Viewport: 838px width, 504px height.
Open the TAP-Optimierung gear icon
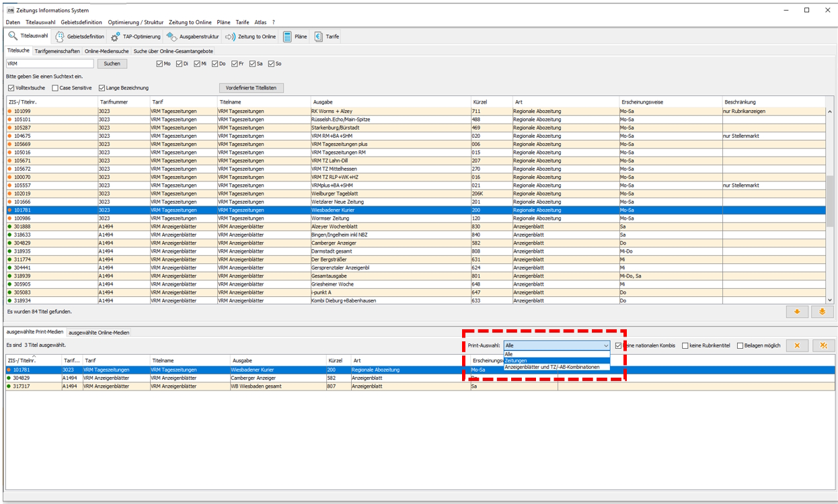115,37
